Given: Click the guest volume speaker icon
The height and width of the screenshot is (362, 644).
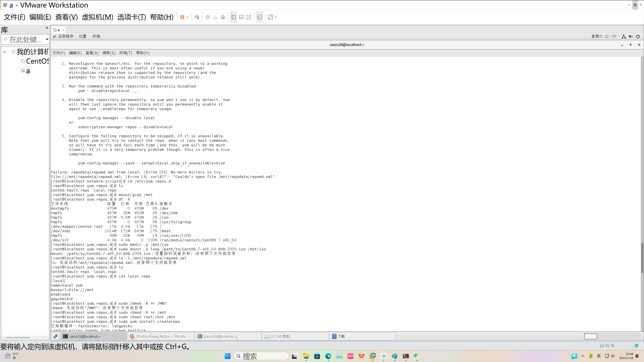Looking at the screenshot, I should 630,36.
